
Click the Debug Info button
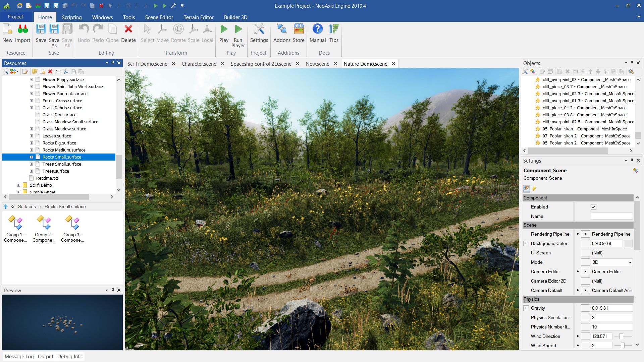(70, 356)
